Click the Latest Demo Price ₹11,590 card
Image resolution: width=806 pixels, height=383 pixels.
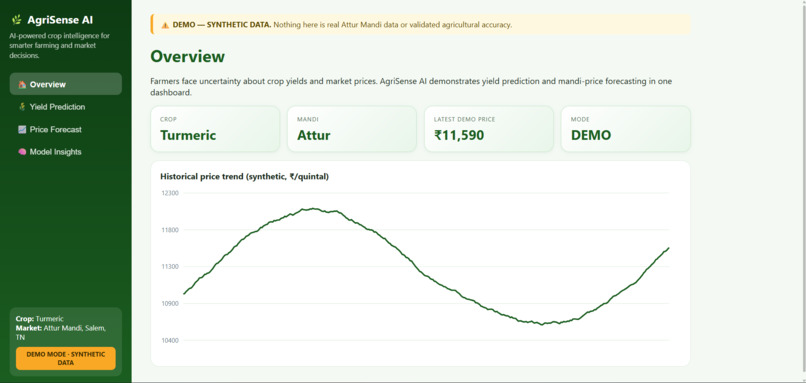pos(489,129)
